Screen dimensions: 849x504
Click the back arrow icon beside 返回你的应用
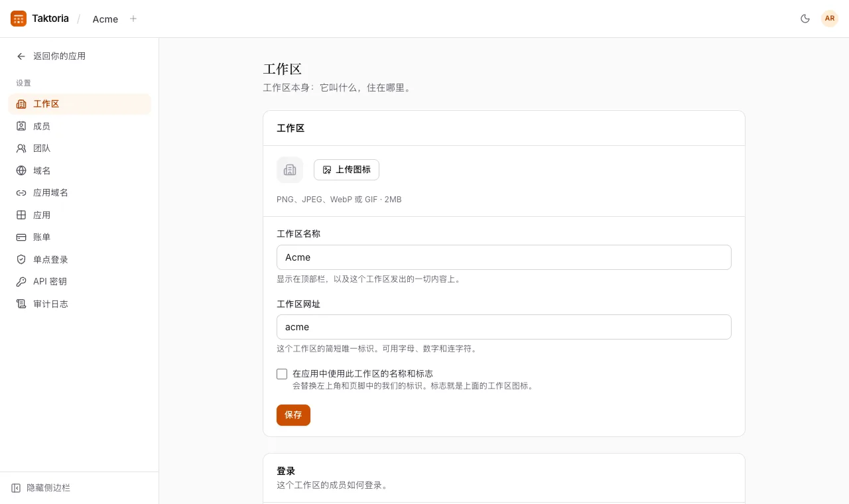pos(21,56)
